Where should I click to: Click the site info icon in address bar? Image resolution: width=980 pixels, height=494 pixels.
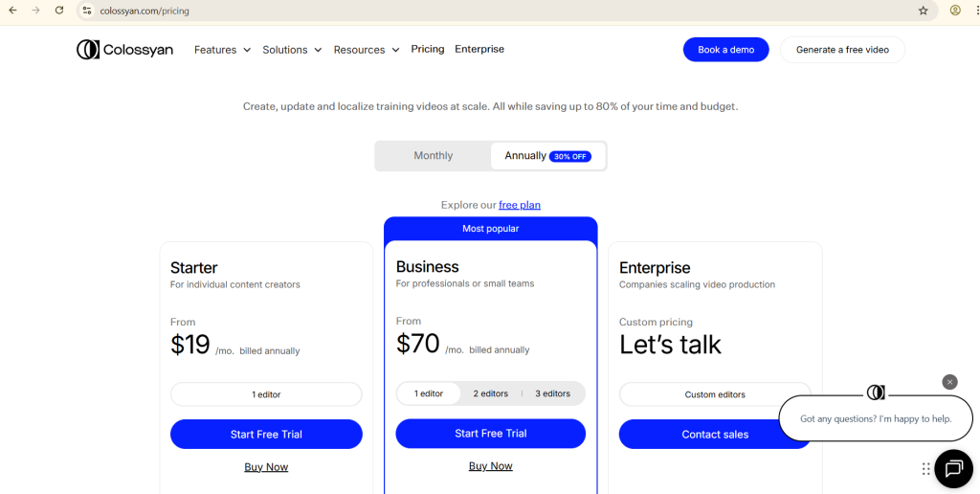[x=86, y=11]
